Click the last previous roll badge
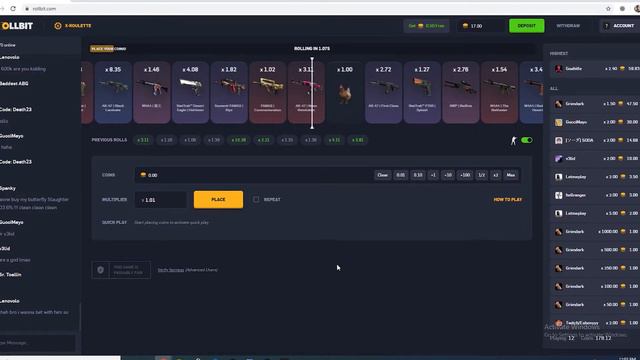This screenshot has height=360, width=640. pos(358,140)
